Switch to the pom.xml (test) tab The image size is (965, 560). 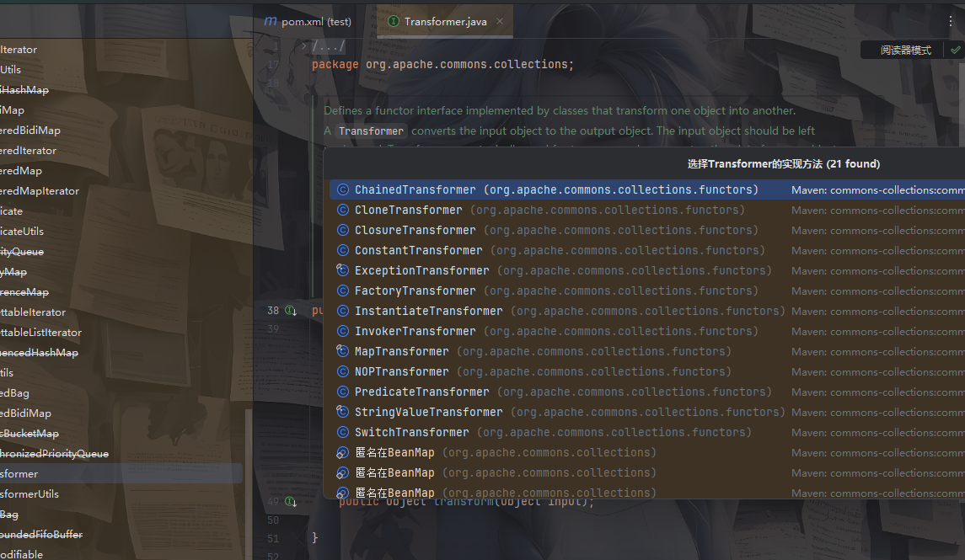pyautogui.click(x=308, y=22)
